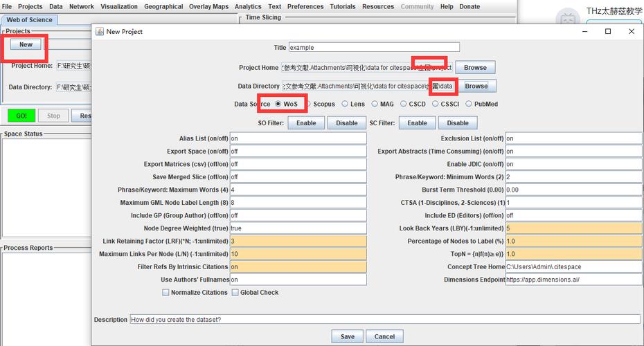Viewport: 644px width, 346px height.
Task: Click the Use Authors' Fullnames field
Action: [x=298, y=280]
